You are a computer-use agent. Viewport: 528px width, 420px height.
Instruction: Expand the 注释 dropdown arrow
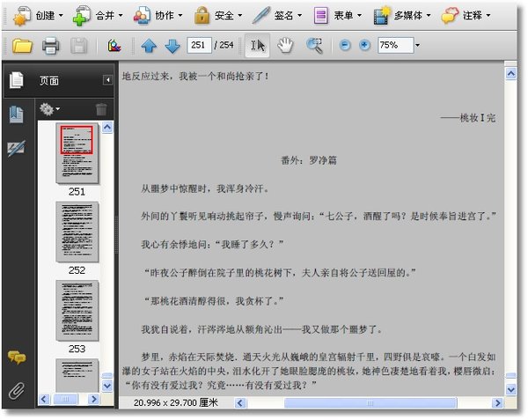pos(488,16)
